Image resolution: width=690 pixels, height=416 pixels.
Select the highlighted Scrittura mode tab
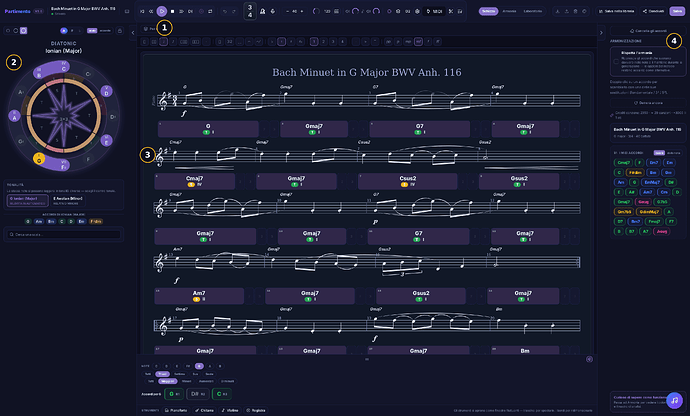[x=488, y=11]
